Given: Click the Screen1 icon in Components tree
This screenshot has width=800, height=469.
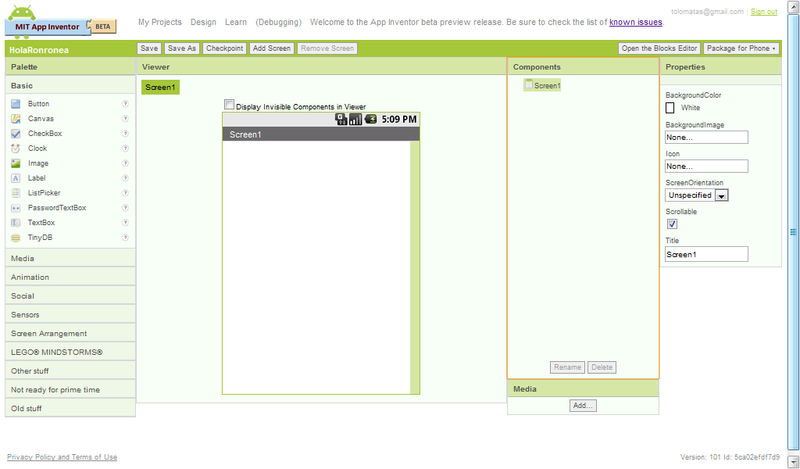Looking at the screenshot, I should pyautogui.click(x=529, y=85).
